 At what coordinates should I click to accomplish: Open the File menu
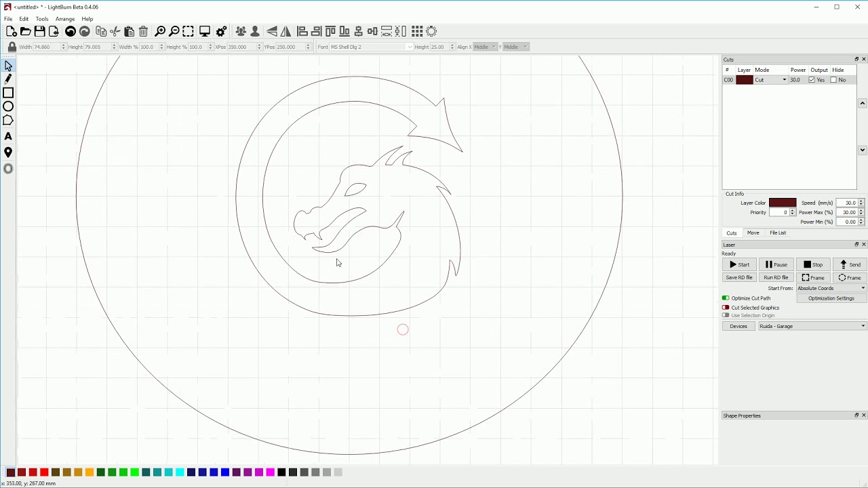coord(8,19)
